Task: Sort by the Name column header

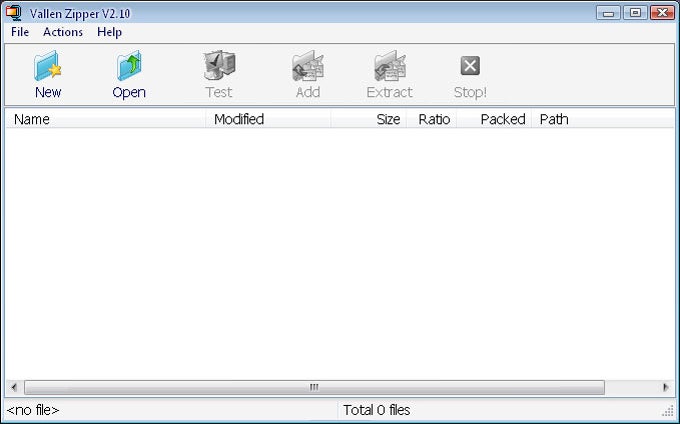Action: point(105,119)
